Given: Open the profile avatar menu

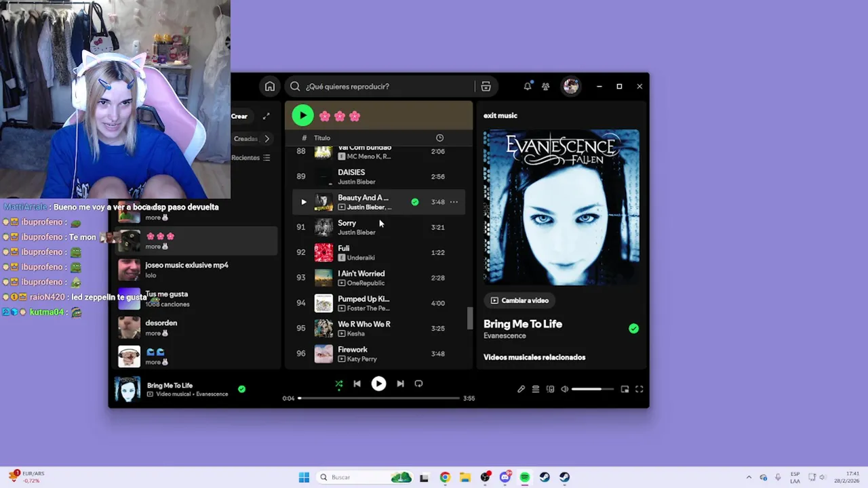Looking at the screenshot, I should pos(571,86).
